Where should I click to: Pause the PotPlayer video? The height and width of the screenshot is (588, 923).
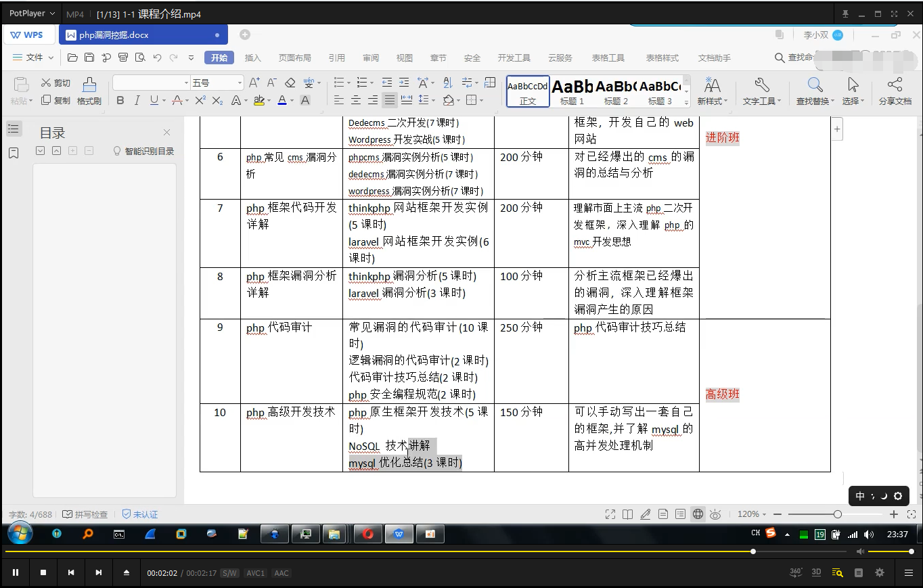16,572
